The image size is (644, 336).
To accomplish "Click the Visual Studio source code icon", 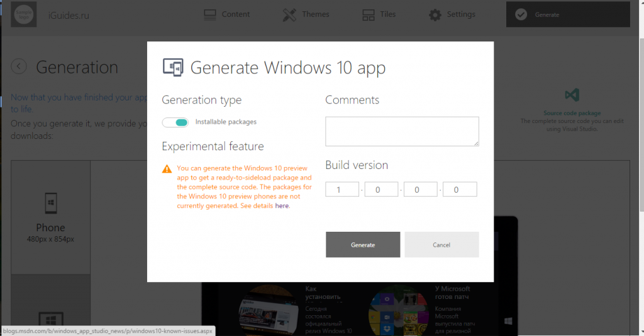I will (572, 95).
